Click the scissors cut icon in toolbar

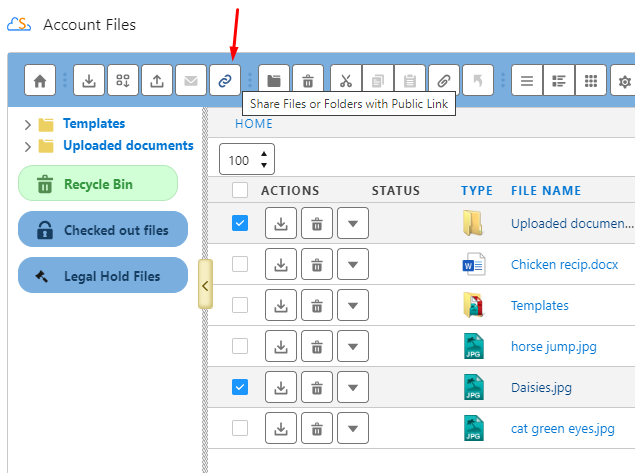pos(346,80)
